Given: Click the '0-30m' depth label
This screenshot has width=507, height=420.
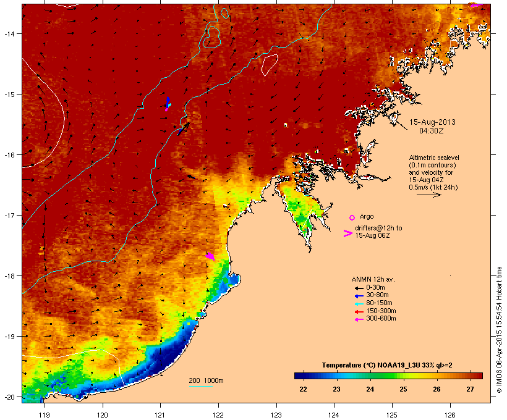Looking at the screenshot, I should [x=375, y=288].
